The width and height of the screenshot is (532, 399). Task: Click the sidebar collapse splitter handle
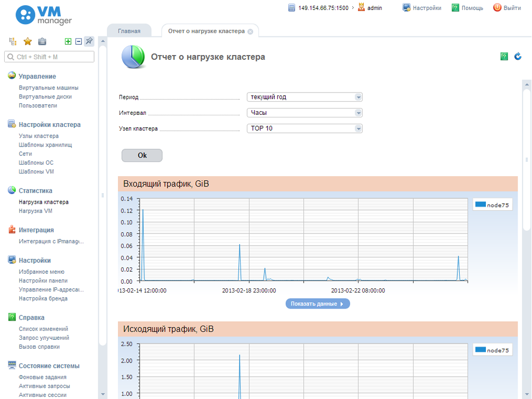(103, 195)
